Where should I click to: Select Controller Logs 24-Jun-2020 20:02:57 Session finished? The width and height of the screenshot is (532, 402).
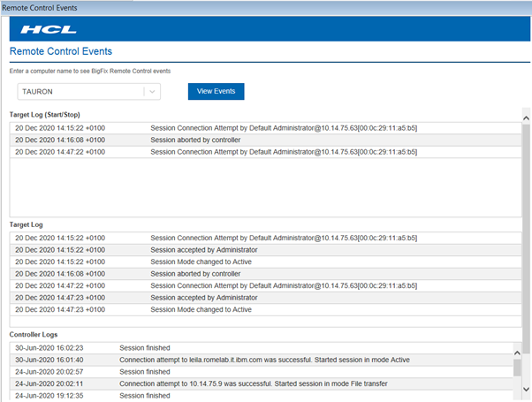tap(145, 372)
